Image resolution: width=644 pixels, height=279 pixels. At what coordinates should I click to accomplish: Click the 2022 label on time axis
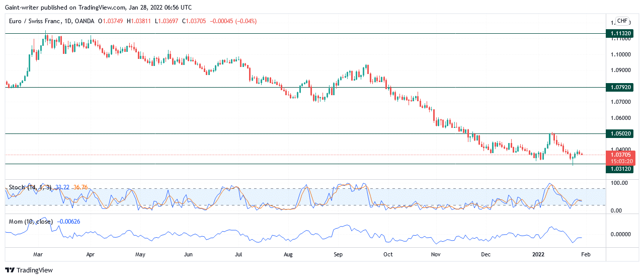tap(539, 255)
